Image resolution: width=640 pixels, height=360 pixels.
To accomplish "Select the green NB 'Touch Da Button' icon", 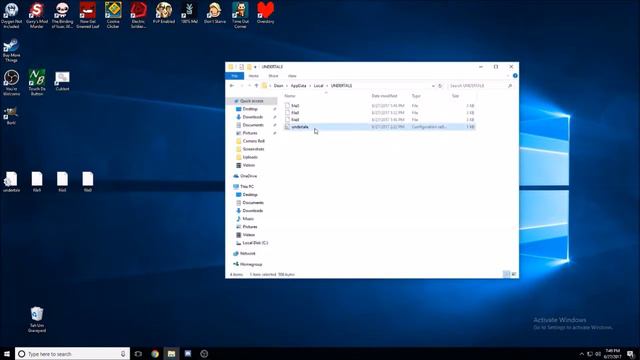I will (37, 82).
